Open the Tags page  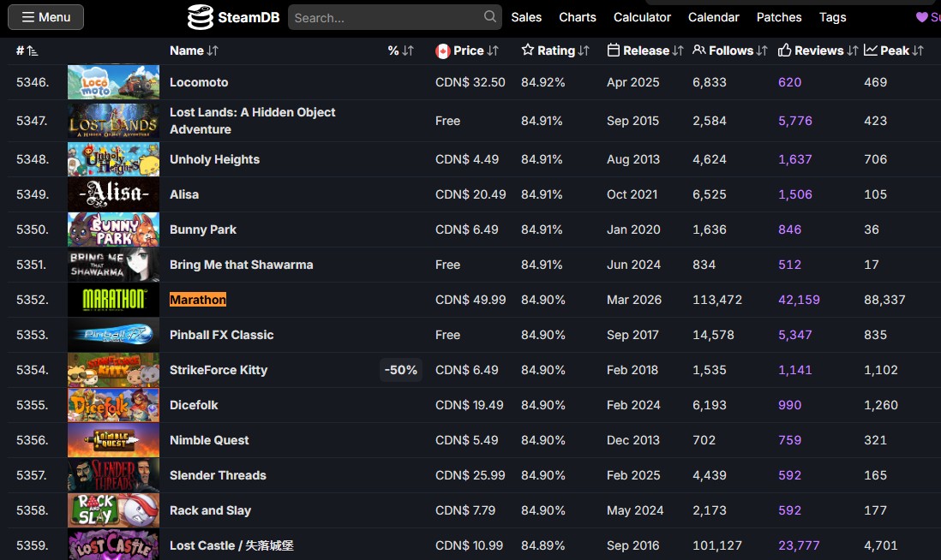(x=832, y=17)
